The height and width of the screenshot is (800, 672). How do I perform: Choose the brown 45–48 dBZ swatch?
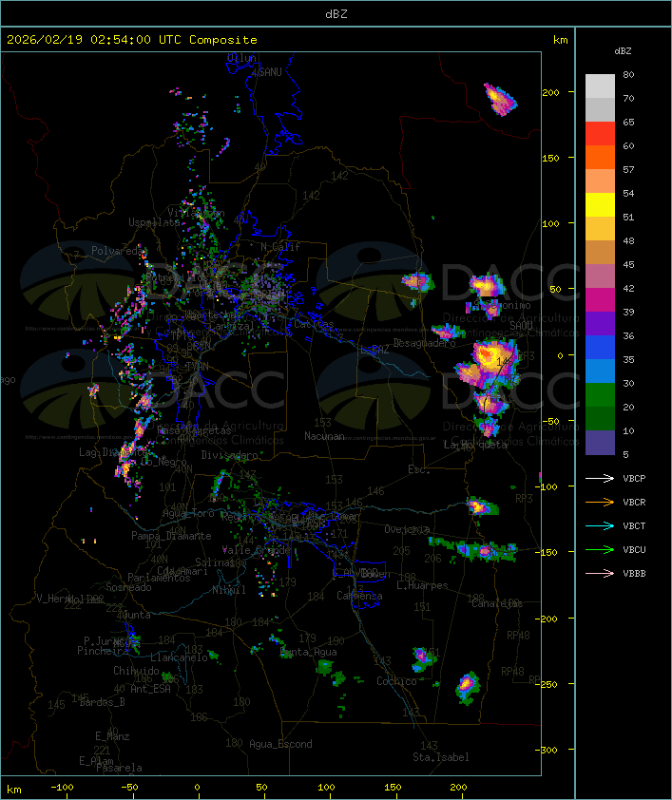coord(600,252)
